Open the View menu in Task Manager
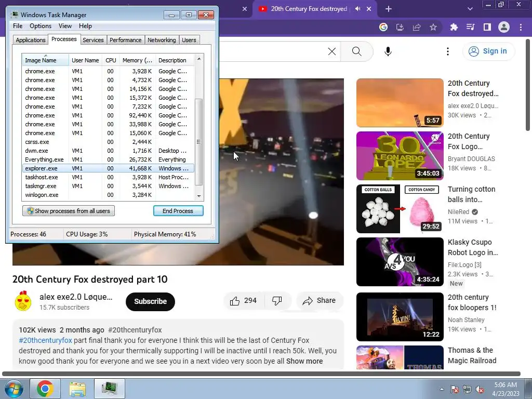This screenshot has width=532, height=399. (x=65, y=26)
